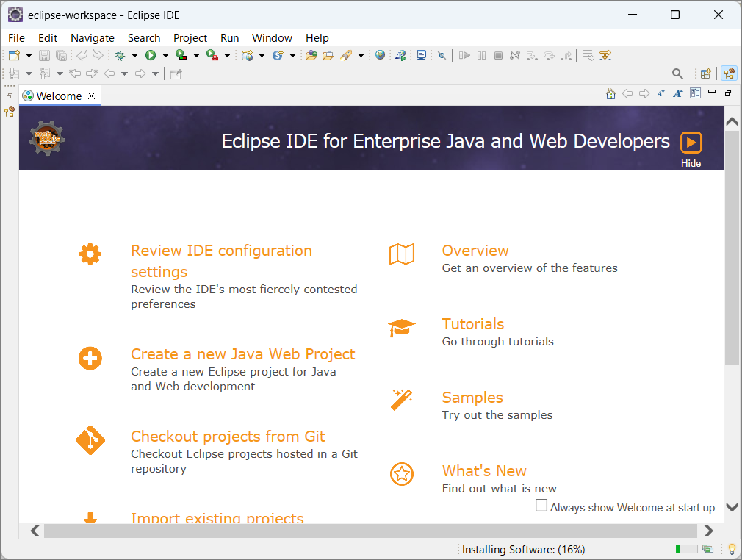Click the New wizard icon in toolbar

[x=14, y=55]
